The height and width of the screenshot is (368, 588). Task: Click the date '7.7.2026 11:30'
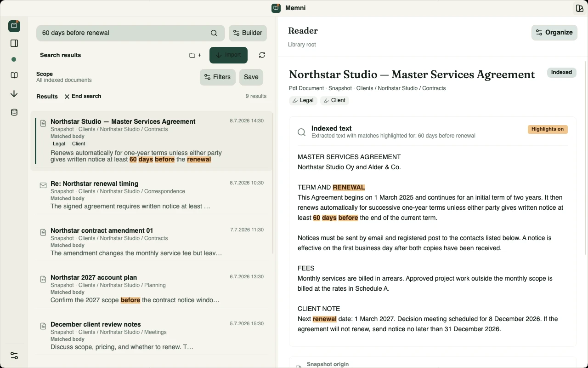pyautogui.click(x=247, y=230)
